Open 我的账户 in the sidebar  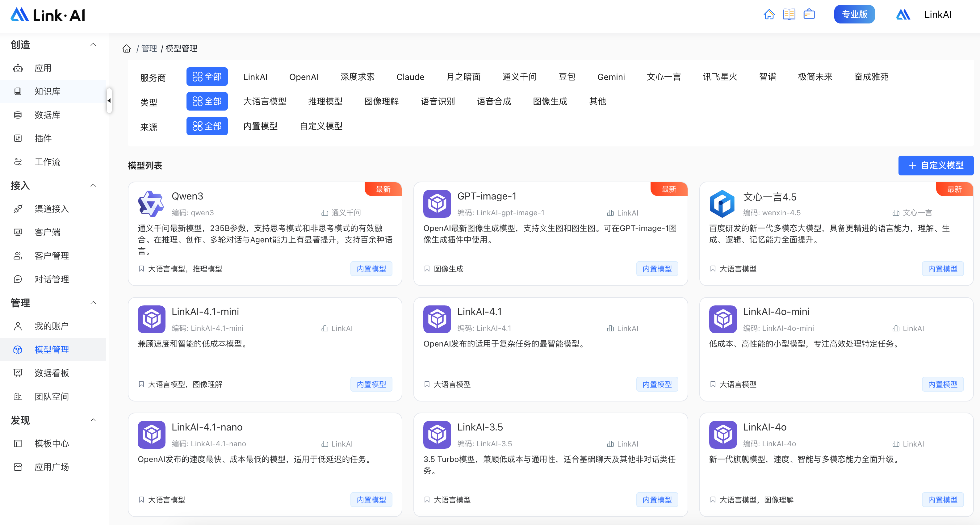[x=53, y=326]
